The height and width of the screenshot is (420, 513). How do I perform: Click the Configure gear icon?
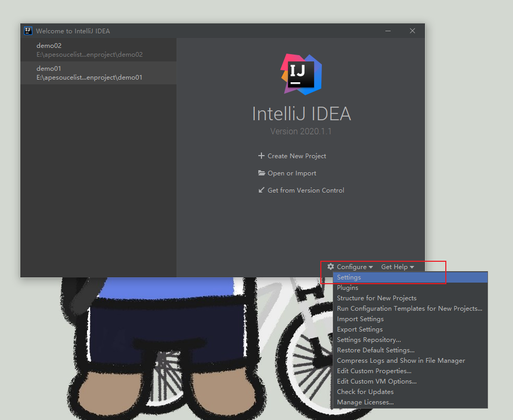point(331,266)
